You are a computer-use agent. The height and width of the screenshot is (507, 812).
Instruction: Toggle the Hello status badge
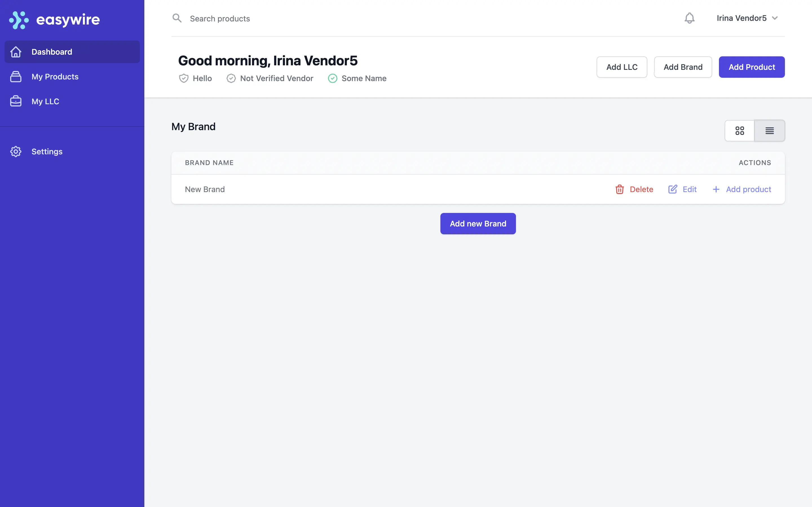tap(195, 78)
